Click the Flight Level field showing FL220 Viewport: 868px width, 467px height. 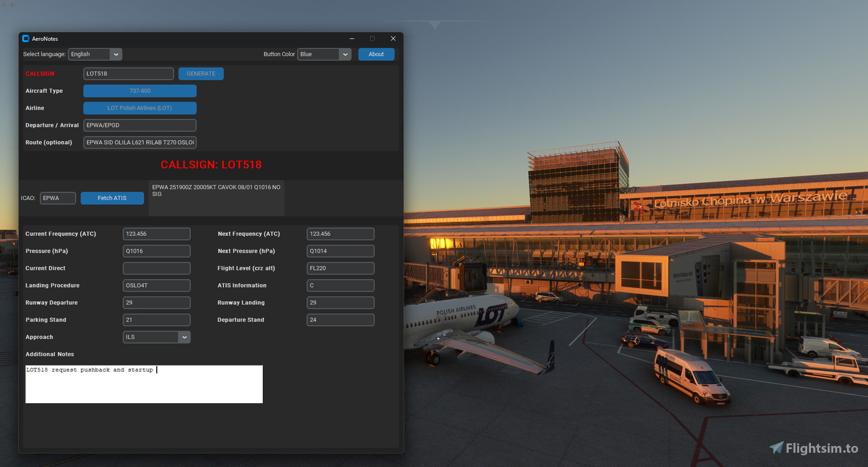click(x=340, y=268)
